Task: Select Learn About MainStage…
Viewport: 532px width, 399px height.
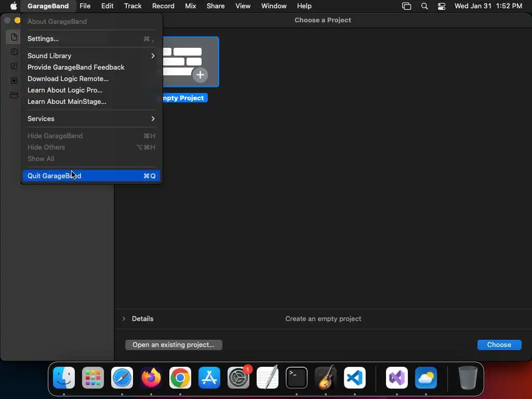Action: (x=91, y=101)
